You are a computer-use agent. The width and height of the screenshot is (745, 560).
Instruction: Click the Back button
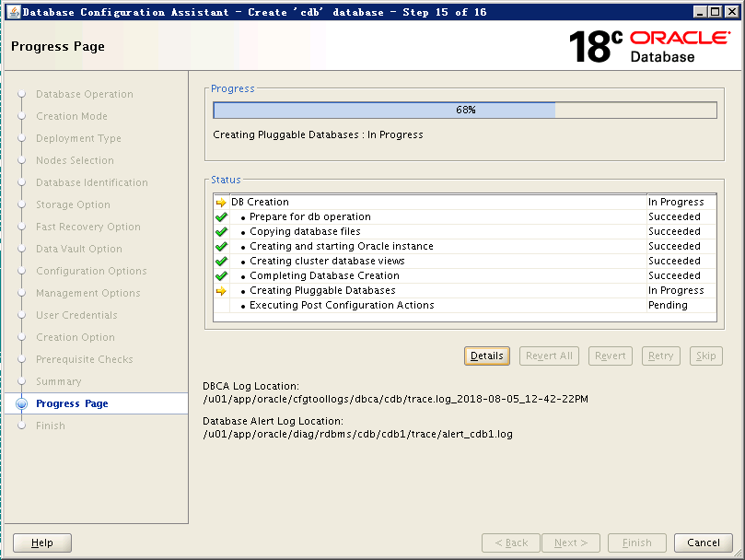[511, 542]
